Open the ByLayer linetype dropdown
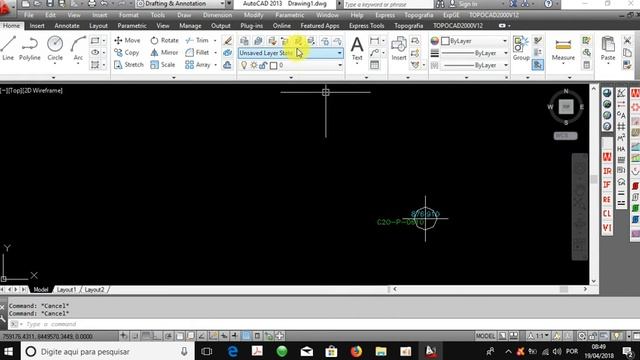This screenshot has width=640, height=360. point(506,65)
